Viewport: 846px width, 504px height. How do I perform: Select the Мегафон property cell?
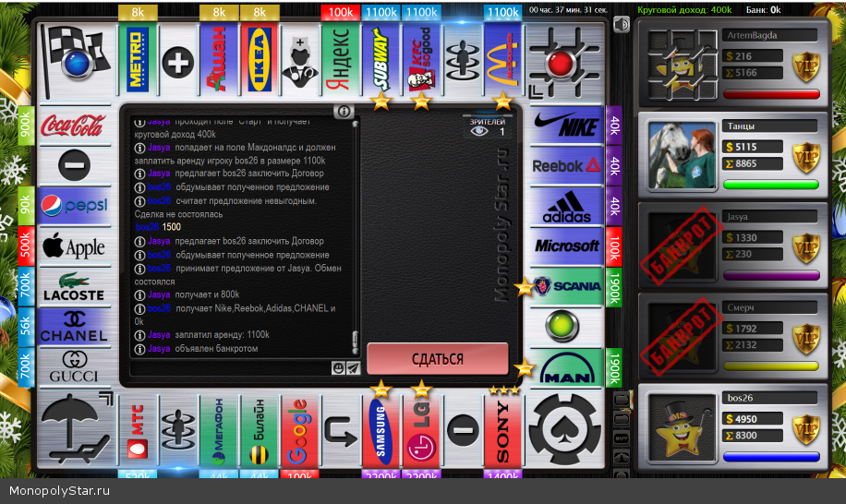click(219, 430)
